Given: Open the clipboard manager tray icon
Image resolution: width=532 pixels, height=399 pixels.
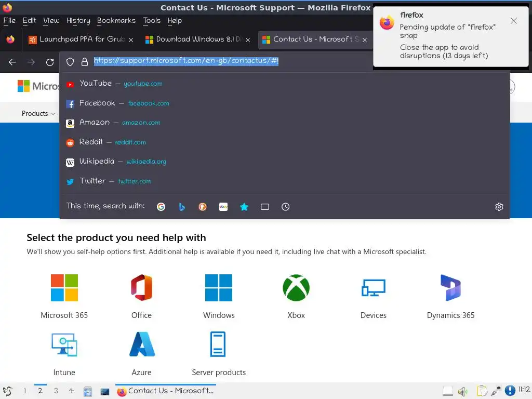Looking at the screenshot, I should click(x=482, y=391).
